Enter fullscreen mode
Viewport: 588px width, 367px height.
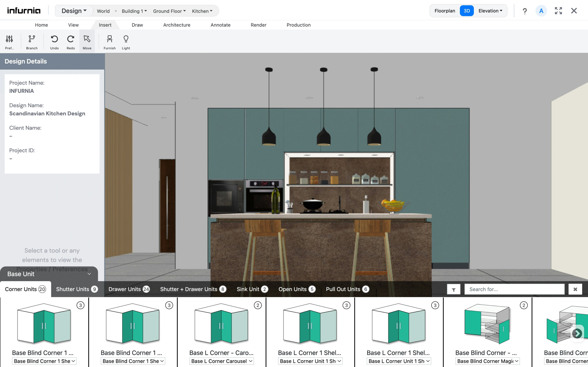558,11
